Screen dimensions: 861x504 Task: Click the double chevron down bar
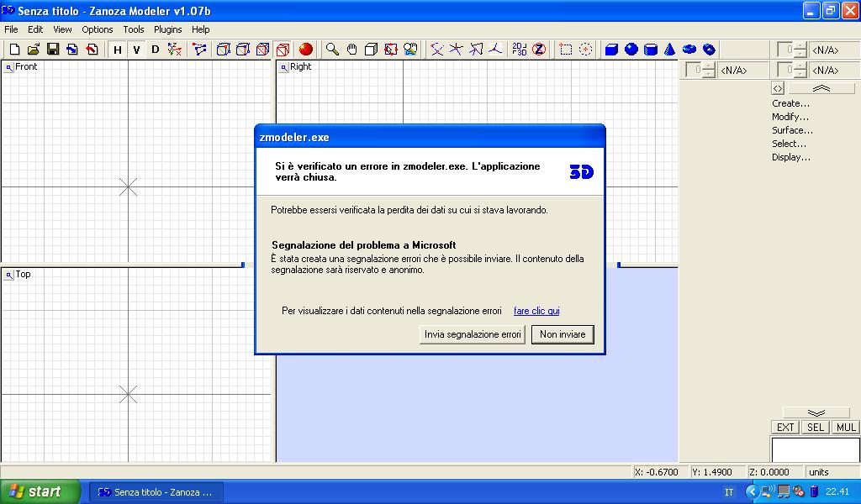click(816, 412)
